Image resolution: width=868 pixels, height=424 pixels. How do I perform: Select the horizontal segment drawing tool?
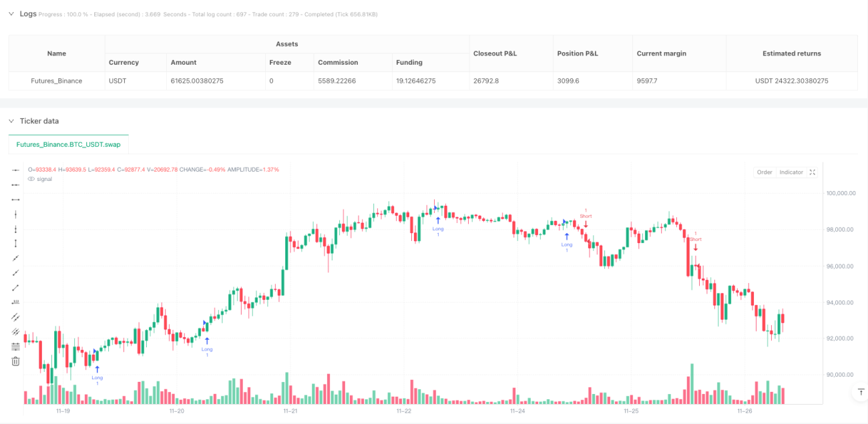tap(15, 185)
